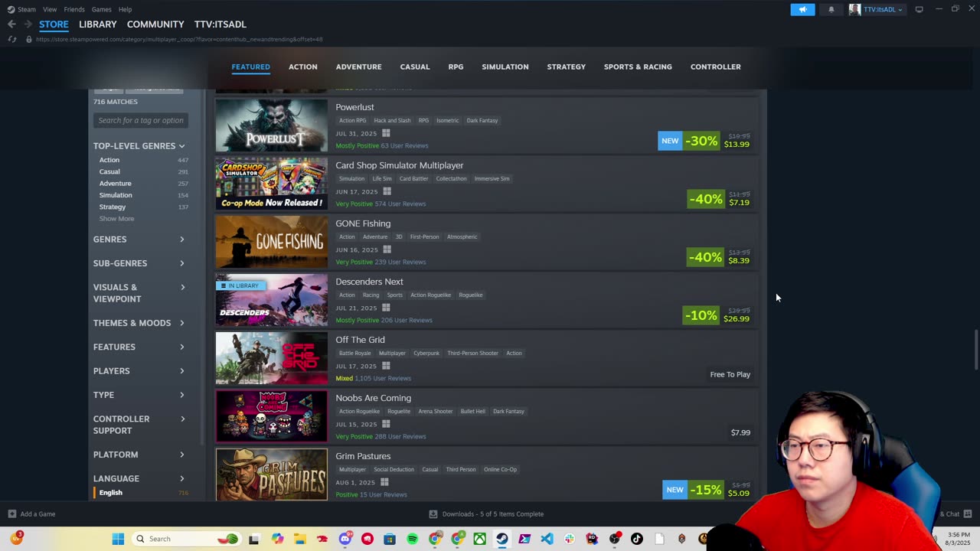Image resolution: width=980 pixels, height=551 pixels.
Task: Filter by the Casual genre
Action: [109, 171]
